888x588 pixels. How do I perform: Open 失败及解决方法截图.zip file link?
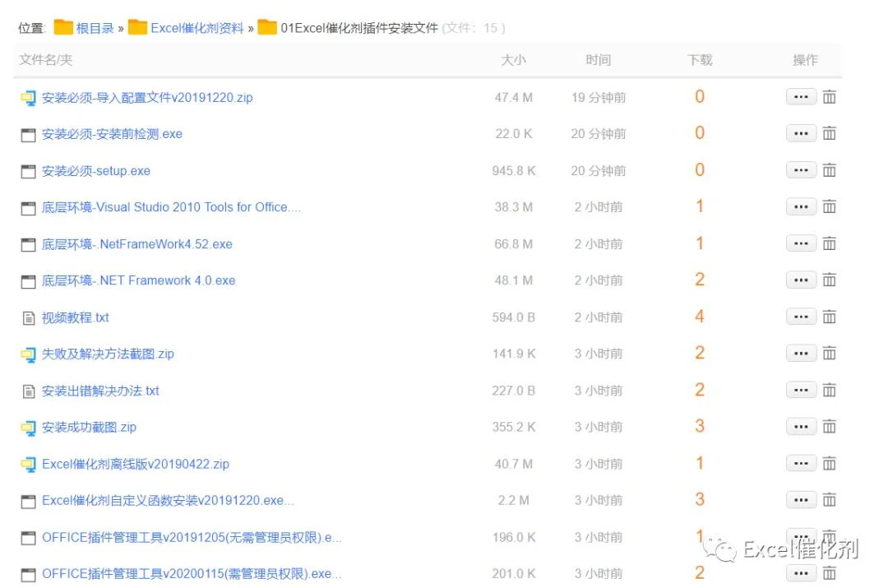[x=109, y=354]
